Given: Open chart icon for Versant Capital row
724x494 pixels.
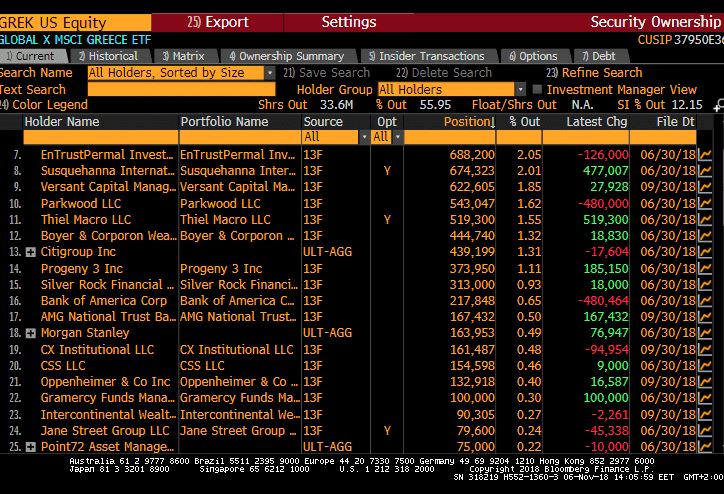Looking at the screenshot, I should (x=705, y=187).
